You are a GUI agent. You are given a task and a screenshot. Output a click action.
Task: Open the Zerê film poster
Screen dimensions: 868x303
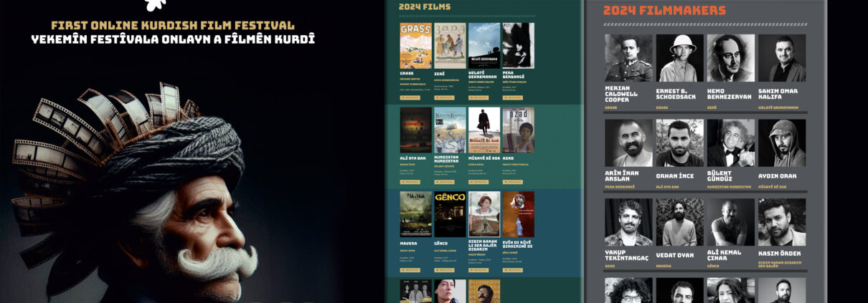coord(450,46)
